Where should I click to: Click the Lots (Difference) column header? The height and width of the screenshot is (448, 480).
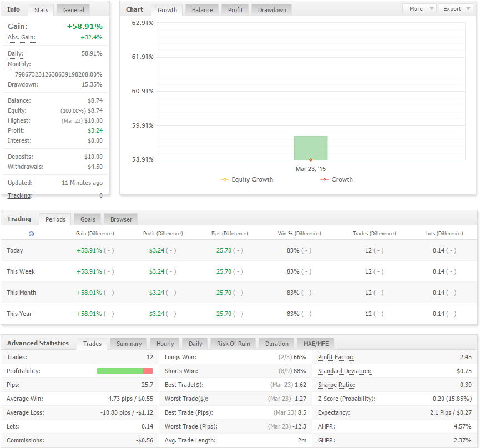pos(444,234)
